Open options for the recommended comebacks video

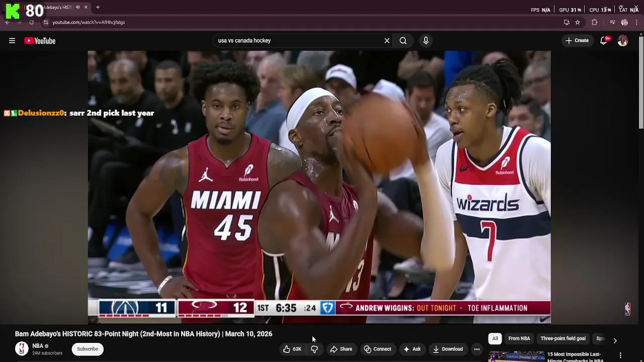click(x=620, y=355)
